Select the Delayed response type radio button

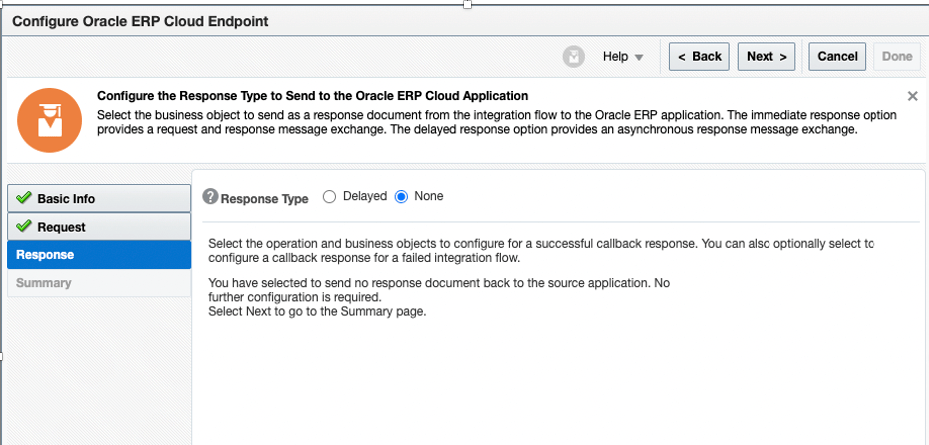point(329,197)
